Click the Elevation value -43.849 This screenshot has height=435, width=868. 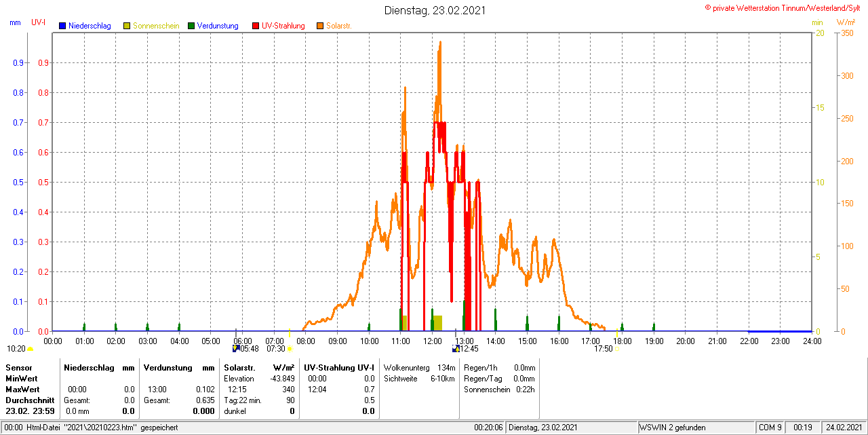coord(282,378)
